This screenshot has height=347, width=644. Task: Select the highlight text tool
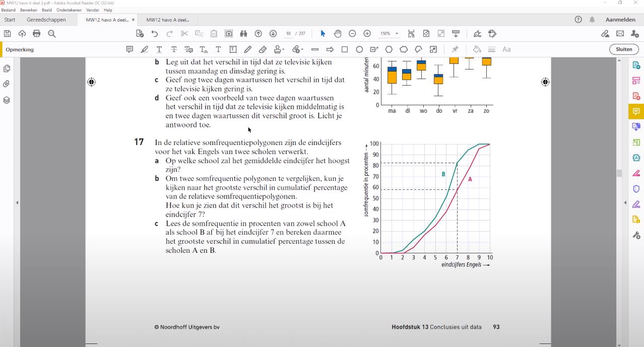click(x=144, y=49)
